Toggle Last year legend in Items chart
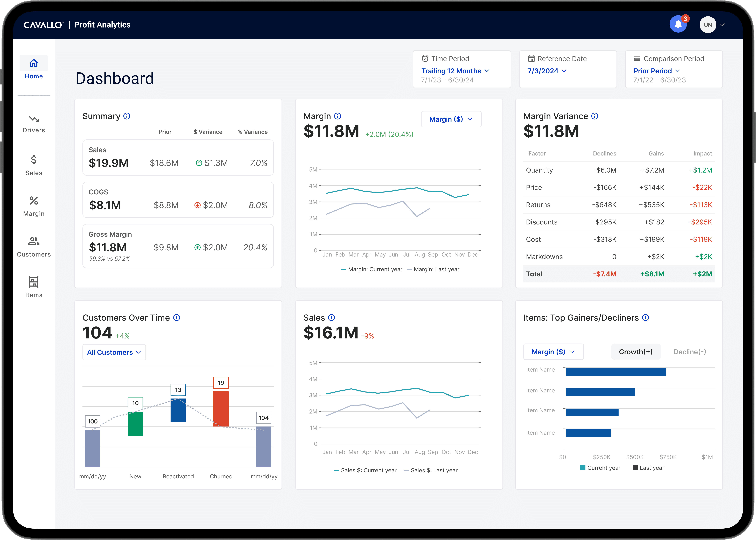 (648, 468)
